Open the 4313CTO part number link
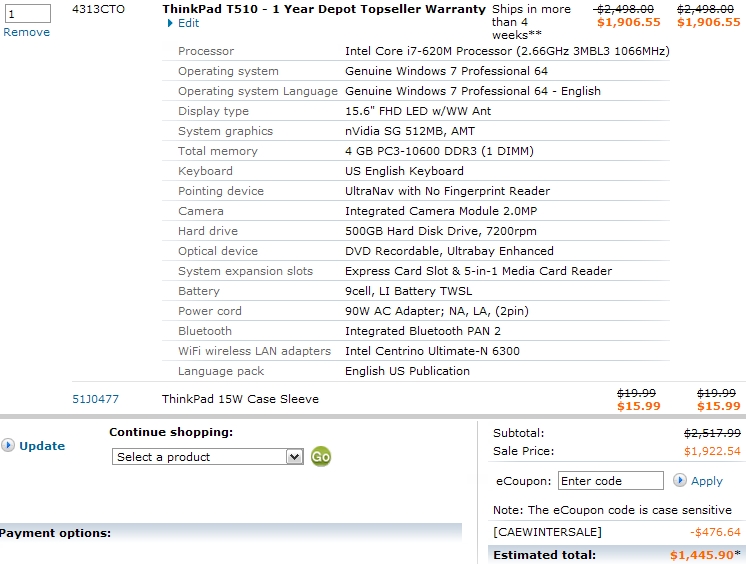 point(98,9)
